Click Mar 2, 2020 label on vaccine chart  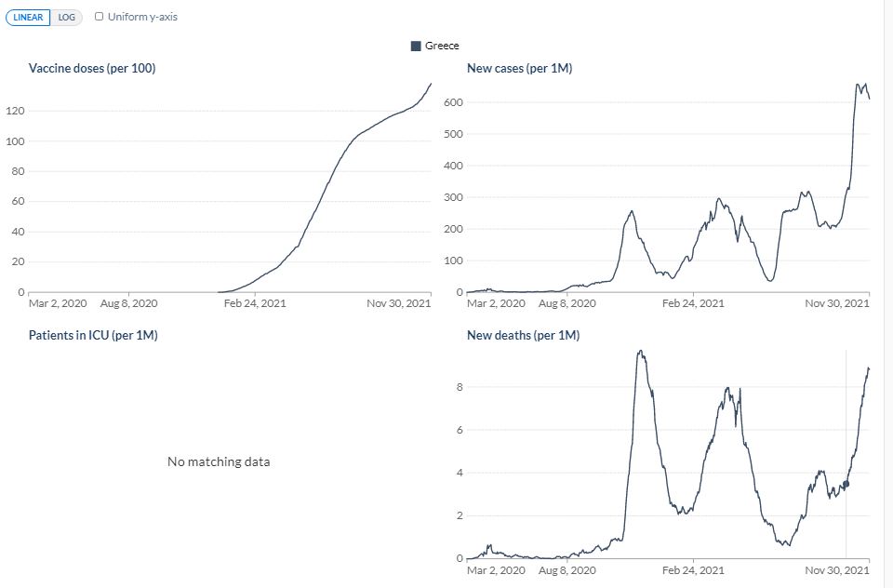pyautogui.click(x=58, y=303)
